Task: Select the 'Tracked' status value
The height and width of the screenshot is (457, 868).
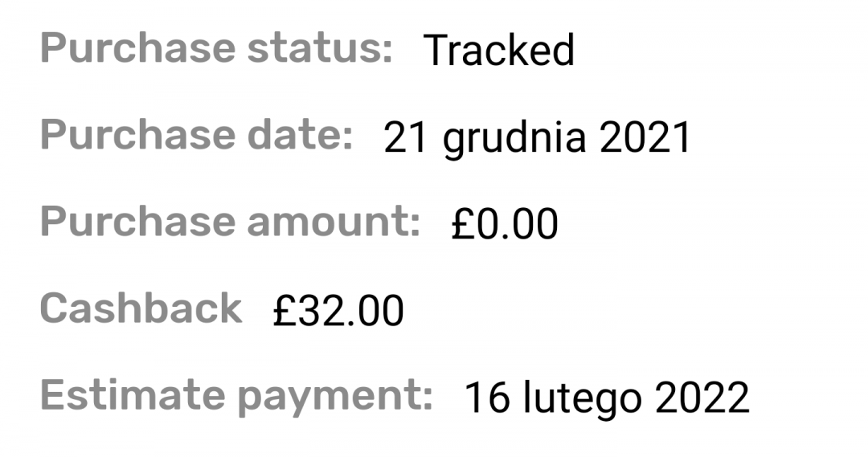Action: tap(498, 51)
